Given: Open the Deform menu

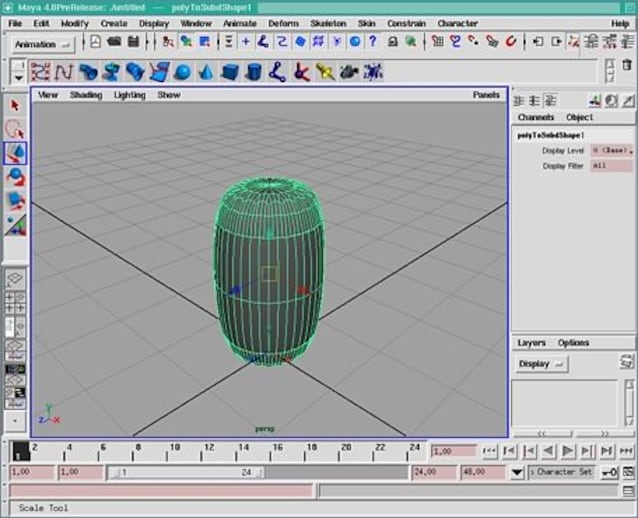Looking at the screenshot, I should click(283, 23).
